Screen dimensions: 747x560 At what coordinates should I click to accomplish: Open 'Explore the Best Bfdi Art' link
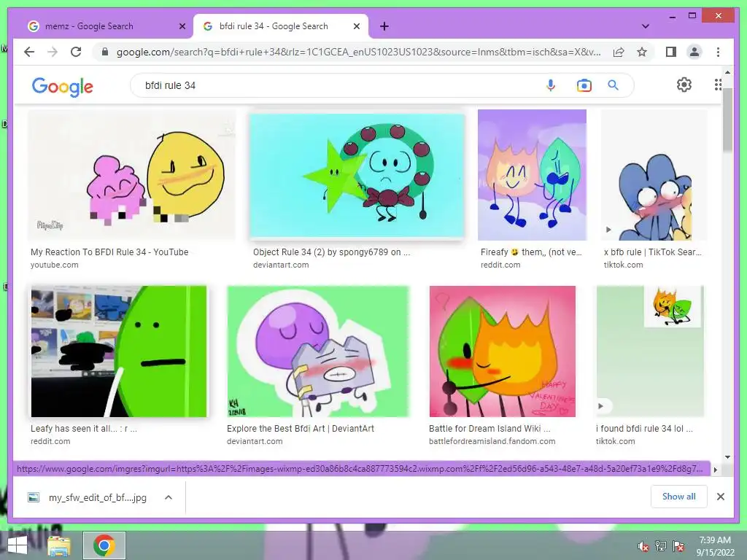(301, 428)
